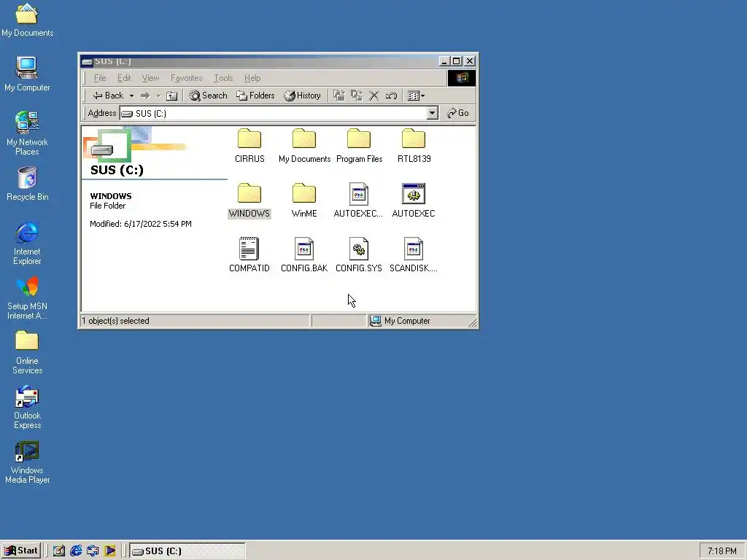Select the CONFIG.SYS file

[x=359, y=254]
